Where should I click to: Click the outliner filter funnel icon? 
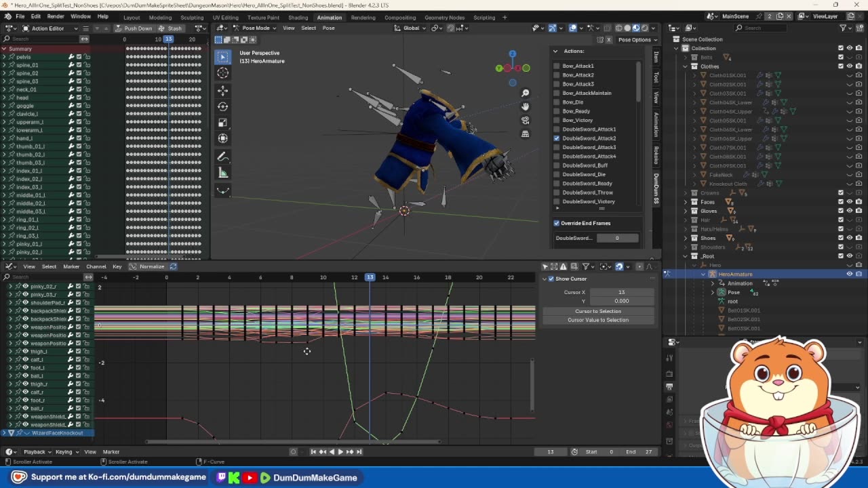[x=843, y=28]
